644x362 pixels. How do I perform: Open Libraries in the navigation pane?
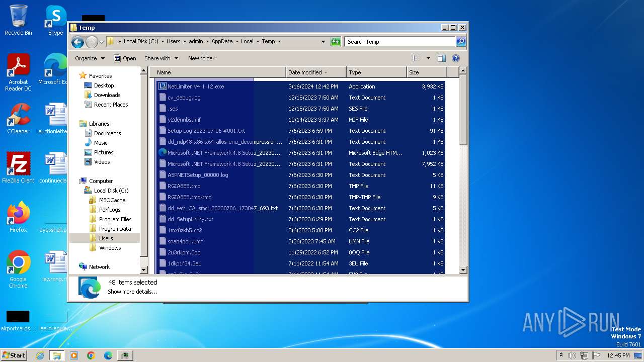pos(99,124)
